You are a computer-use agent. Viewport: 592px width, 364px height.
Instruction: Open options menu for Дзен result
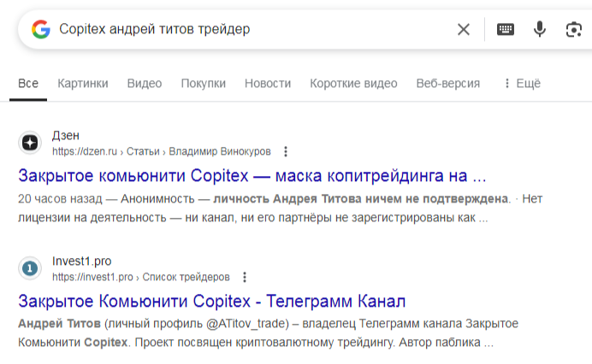pyautogui.click(x=286, y=152)
